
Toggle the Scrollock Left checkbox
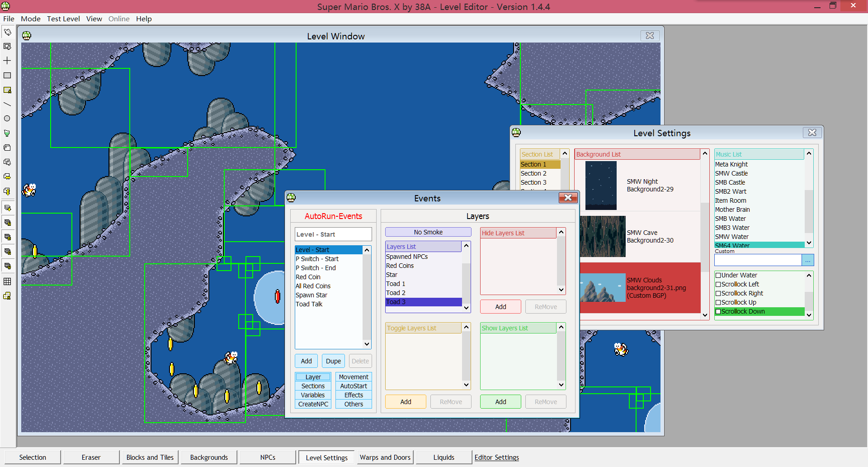click(718, 284)
